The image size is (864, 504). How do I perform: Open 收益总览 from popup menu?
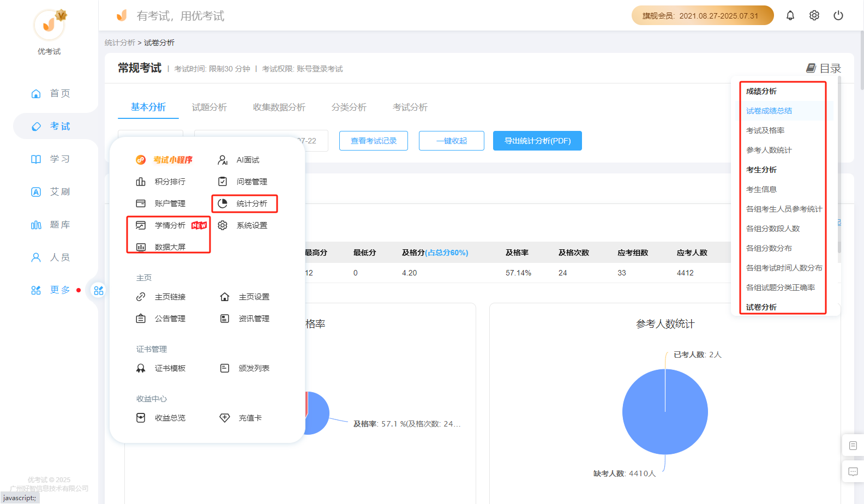(161, 418)
